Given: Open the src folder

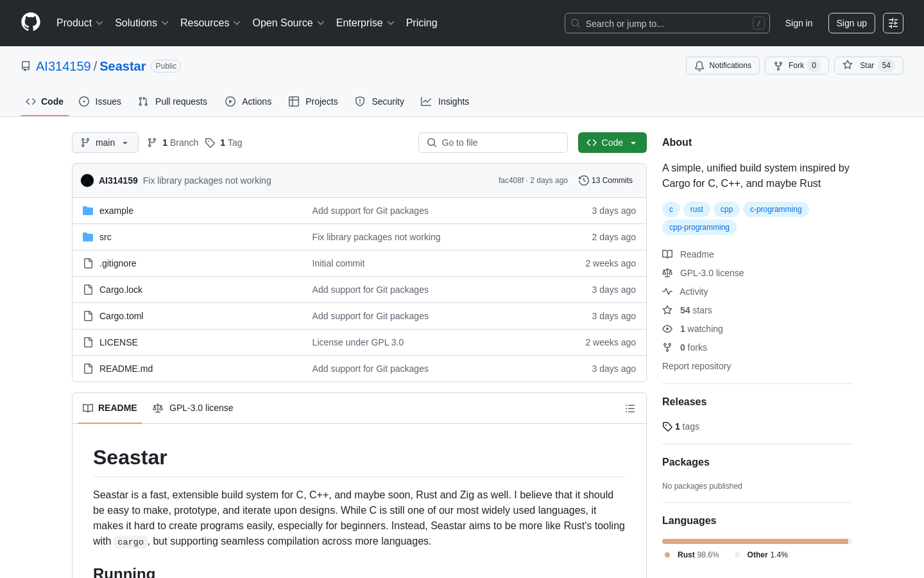Looking at the screenshot, I should coord(105,237).
